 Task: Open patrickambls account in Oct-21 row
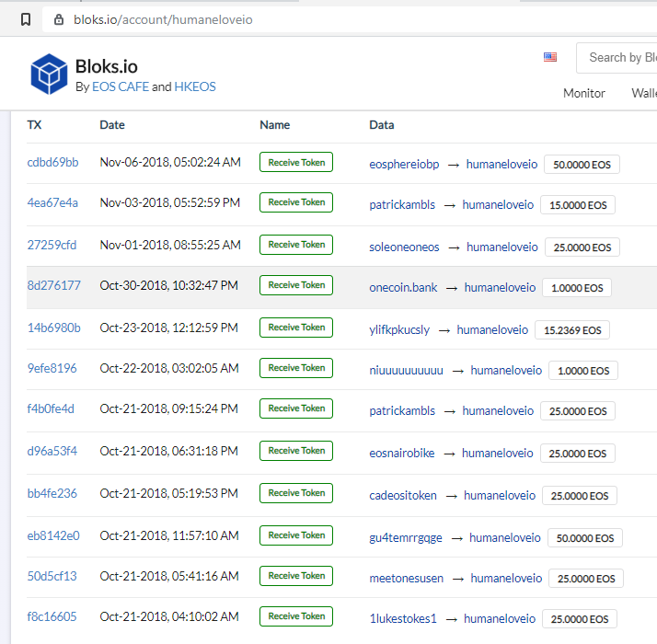pyautogui.click(x=402, y=411)
